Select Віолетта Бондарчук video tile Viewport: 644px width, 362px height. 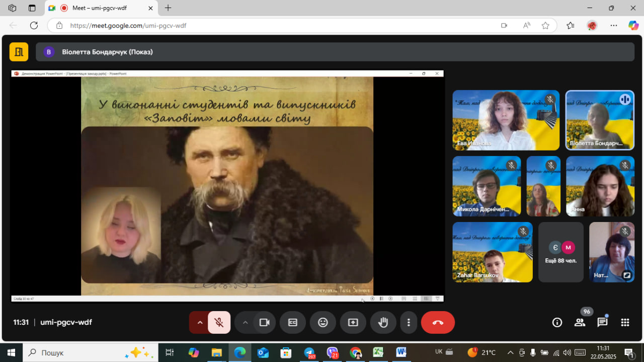click(600, 120)
